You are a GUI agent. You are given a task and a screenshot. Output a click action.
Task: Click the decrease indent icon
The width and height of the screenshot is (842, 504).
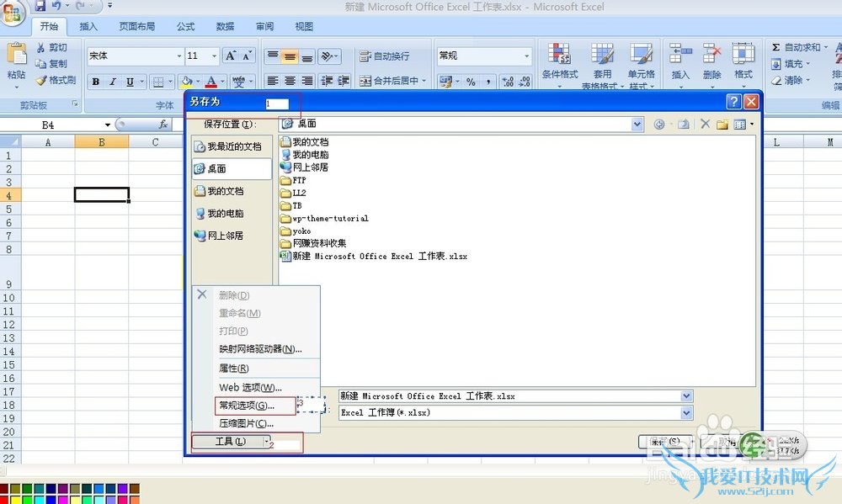[x=327, y=81]
